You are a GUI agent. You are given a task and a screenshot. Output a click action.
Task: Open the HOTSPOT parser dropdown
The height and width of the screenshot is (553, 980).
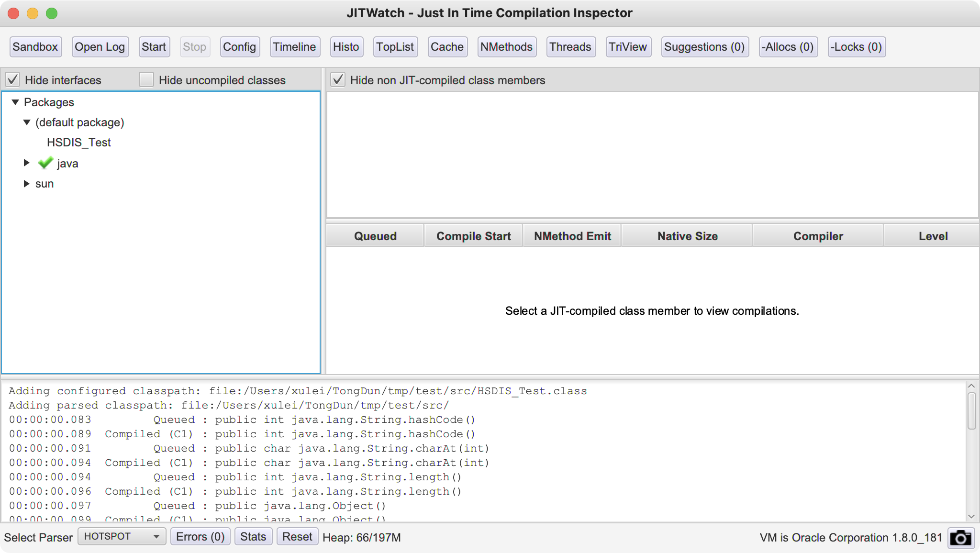pyautogui.click(x=122, y=537)
